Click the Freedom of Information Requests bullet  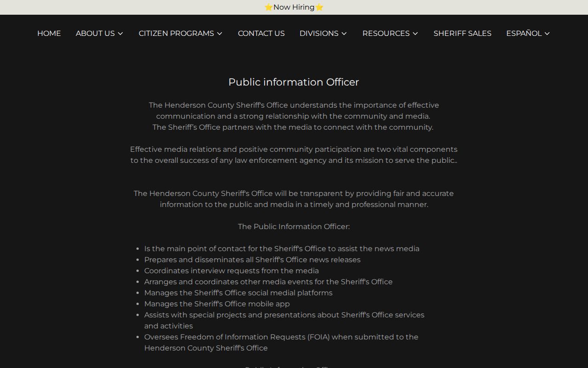point(281,342)
